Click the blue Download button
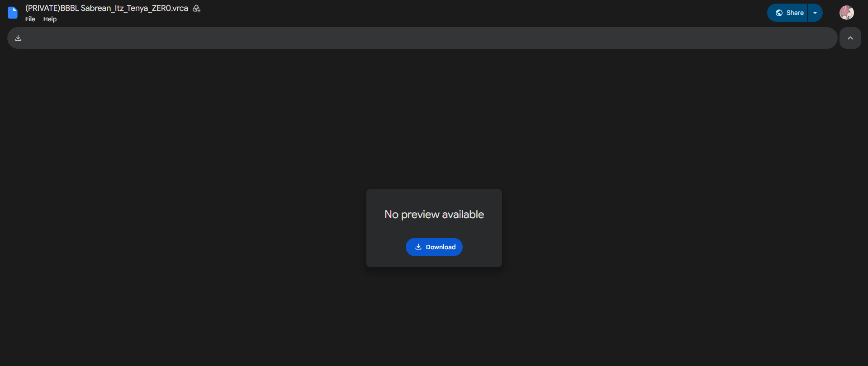Viewport: 868px width, 366px height. tap(434, 247)
